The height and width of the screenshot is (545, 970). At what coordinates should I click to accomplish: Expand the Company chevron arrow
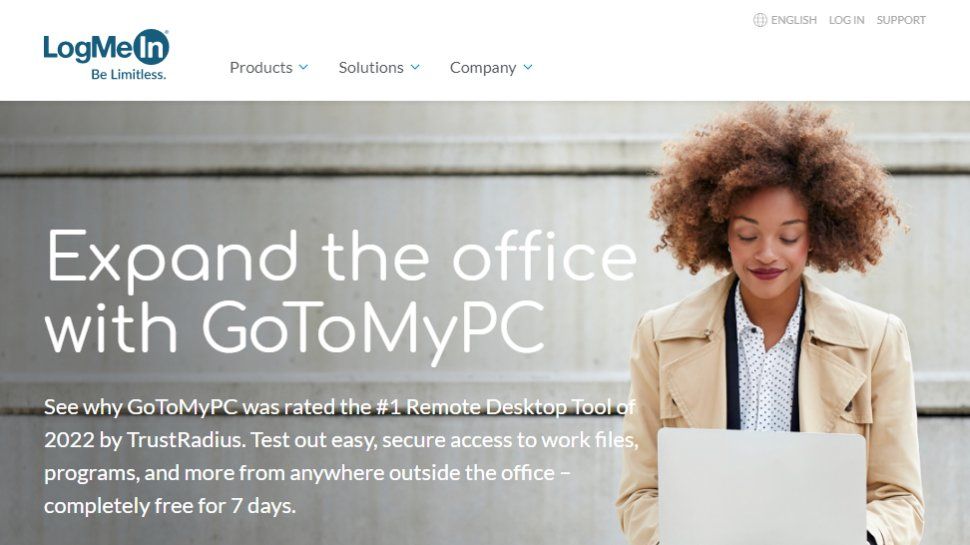pos(528,67)
